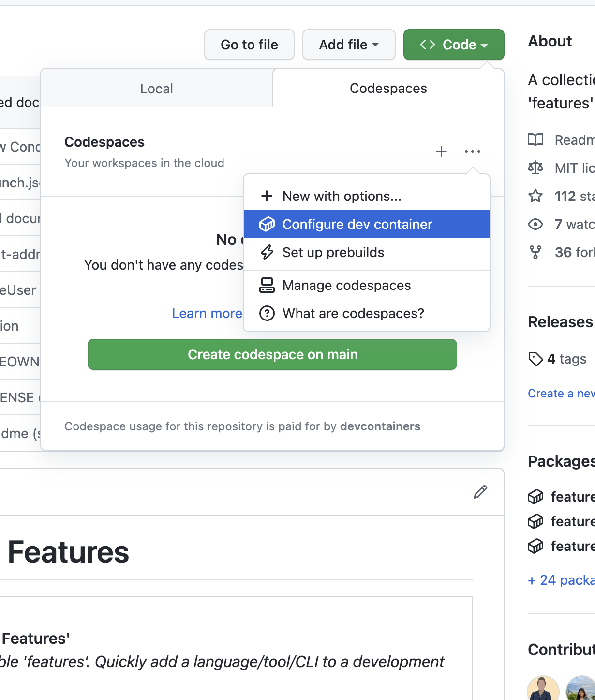Open the 4 tags link

tap(557, 359)
